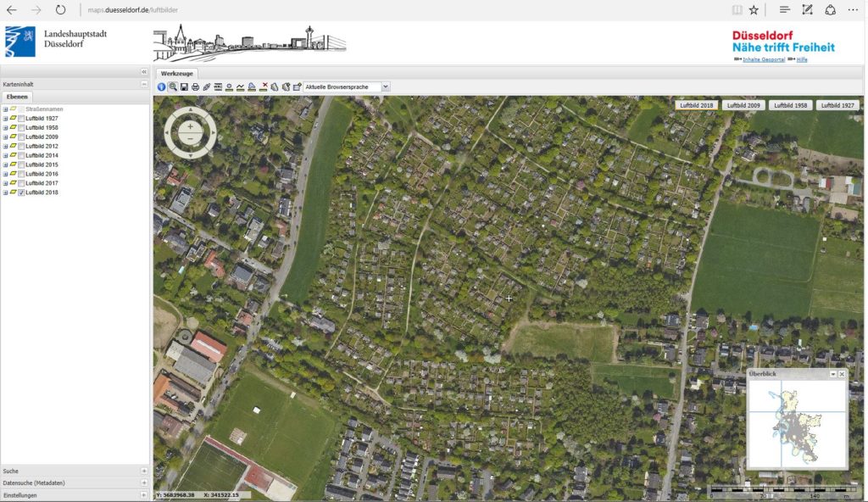
Task: Click the Überblick overview mini map
Action: 797,423
